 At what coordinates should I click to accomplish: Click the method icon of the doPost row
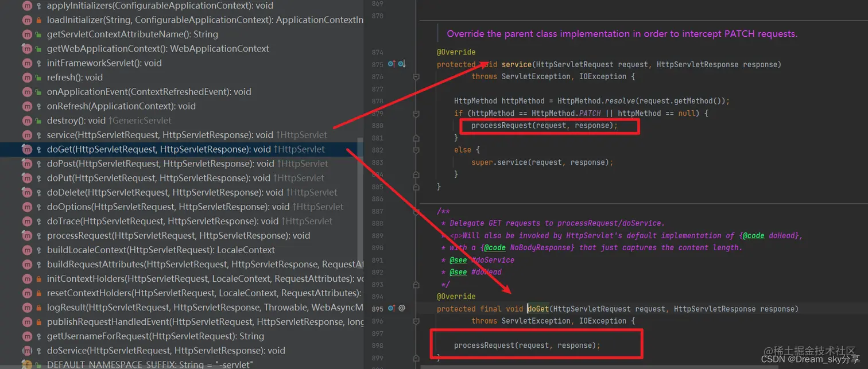26,164
